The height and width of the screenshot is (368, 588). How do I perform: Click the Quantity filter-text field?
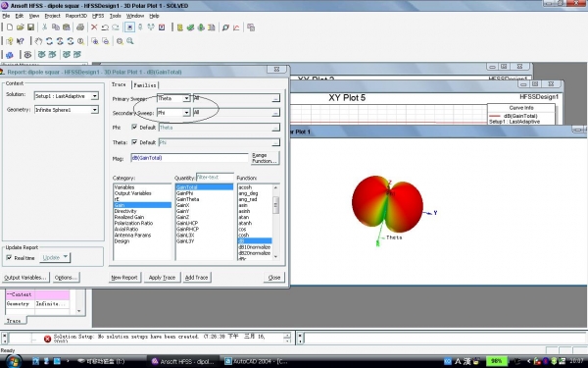point(215,177)
